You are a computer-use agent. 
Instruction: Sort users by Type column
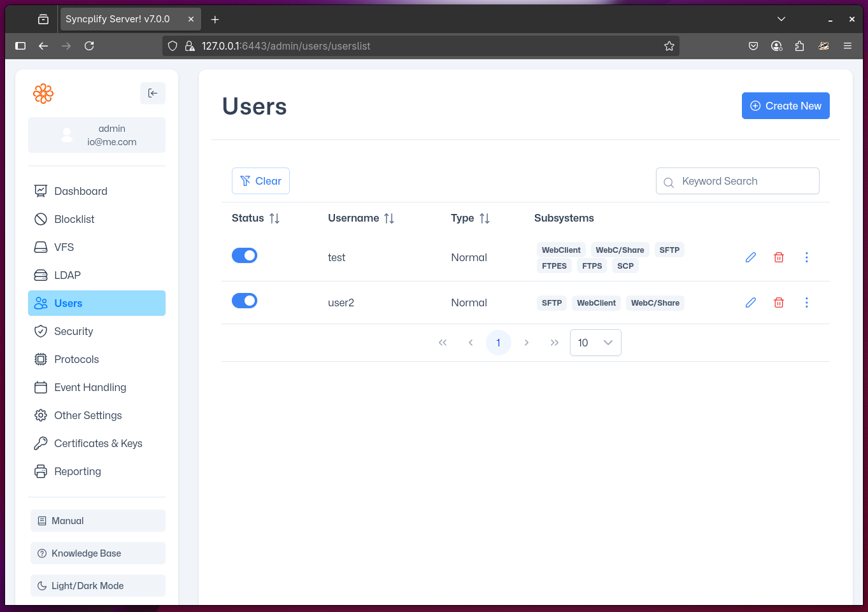483,218
